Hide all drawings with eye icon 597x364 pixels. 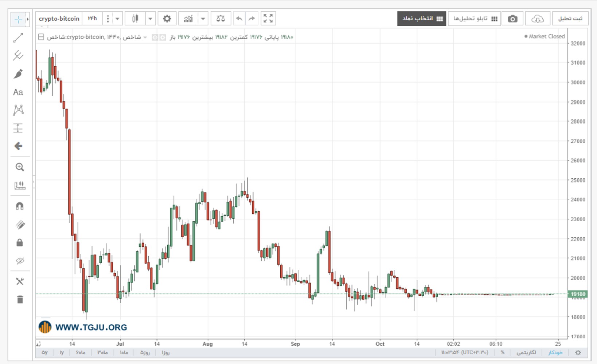point(20,261)
